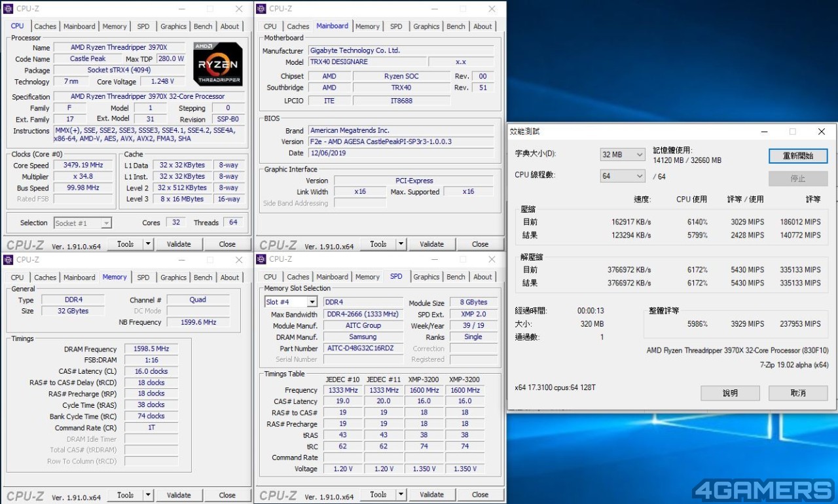The width and height of the screenshot is (838, 504).
Task: Open the CPU threads 64 dropdown
Action: (x=639, y=175)
